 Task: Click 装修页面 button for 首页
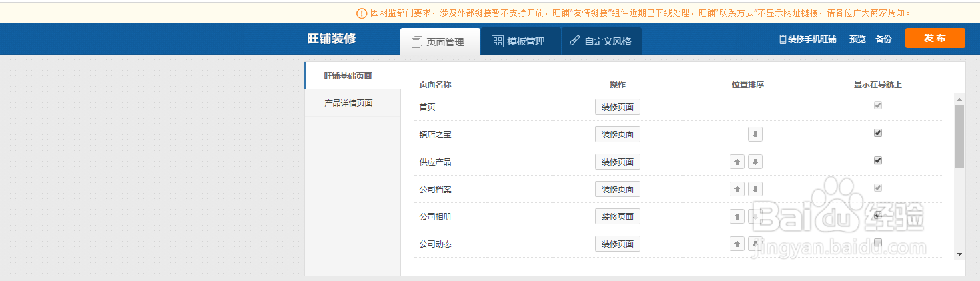click(617, 107)
